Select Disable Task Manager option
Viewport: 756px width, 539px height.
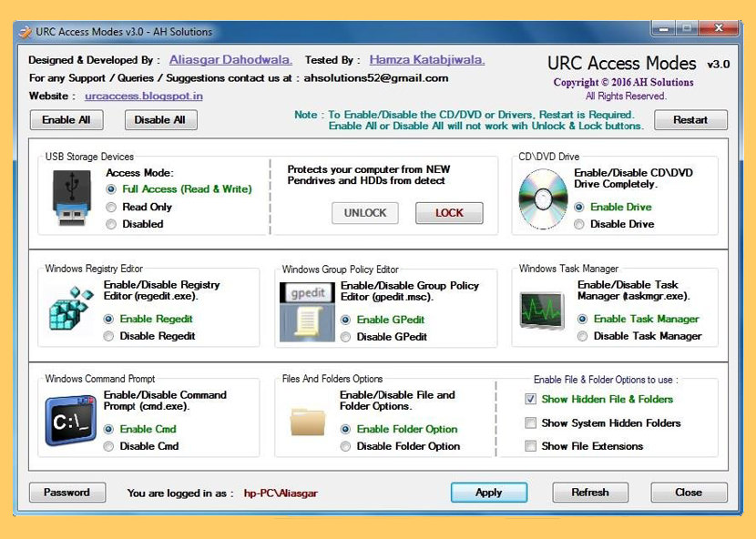(583, 336)
